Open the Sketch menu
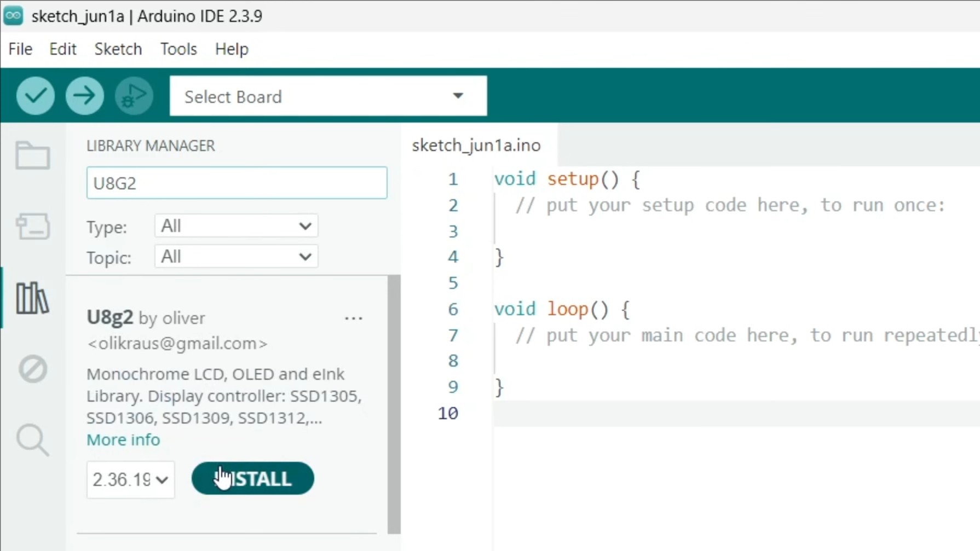Viewport: 980px width, 551px height. 118,49
